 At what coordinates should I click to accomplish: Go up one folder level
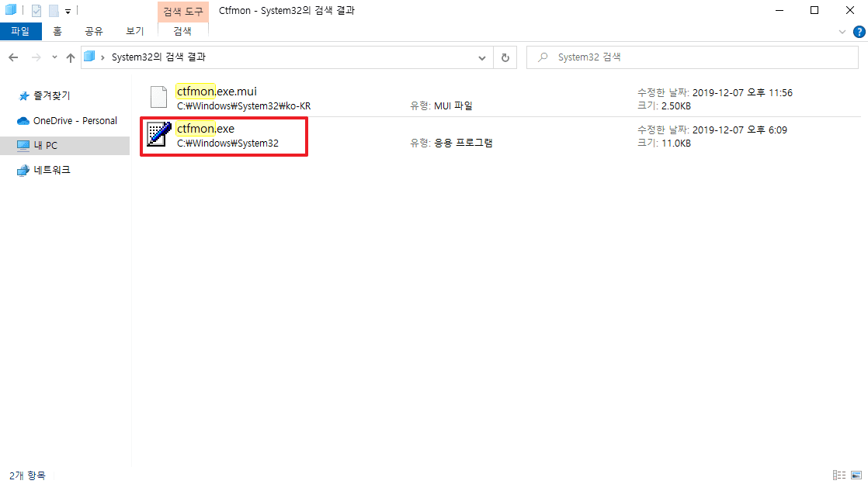71,57
